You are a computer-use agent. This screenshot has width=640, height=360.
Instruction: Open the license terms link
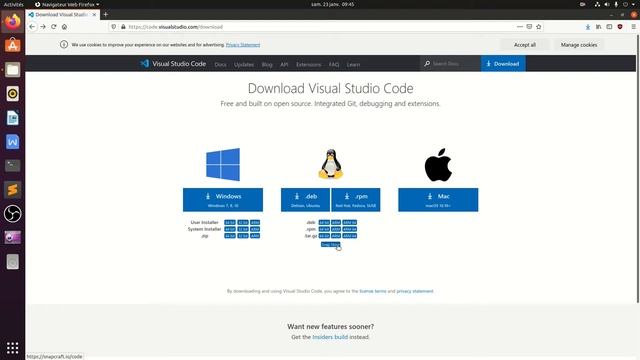pyautogui.click(x=373, y=291)
